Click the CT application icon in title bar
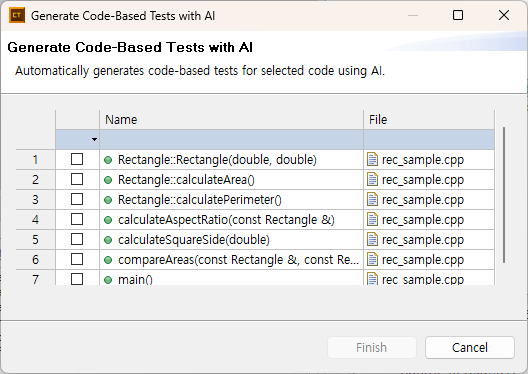The height and width of the screenshot is (374, 528). (17, 15)
